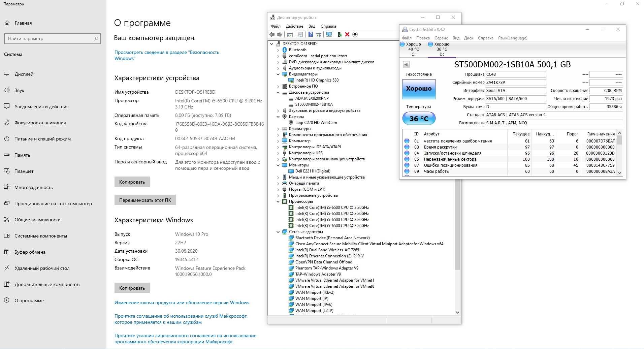
Task: Open Microsoft services agreement link
Action: [181, 319]
